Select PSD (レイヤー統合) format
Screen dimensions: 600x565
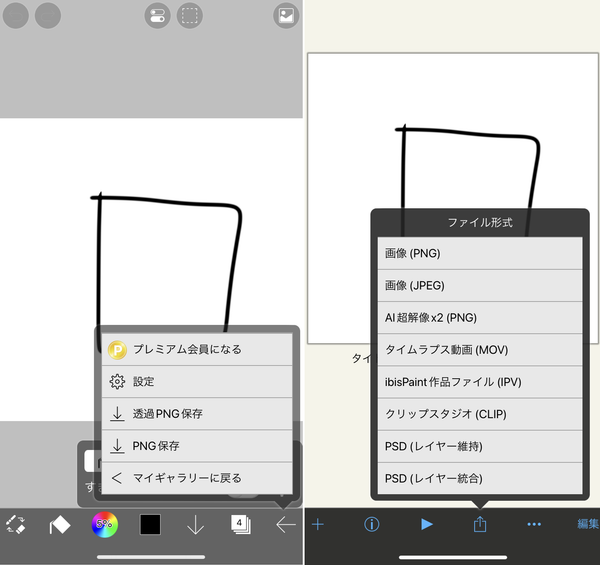[x=480, y=478]
